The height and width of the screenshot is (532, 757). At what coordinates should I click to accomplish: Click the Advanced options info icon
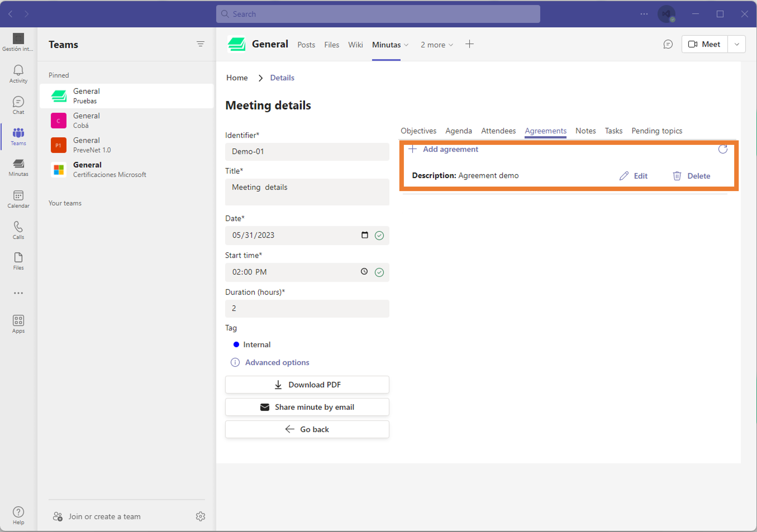[x=235, y=363]
